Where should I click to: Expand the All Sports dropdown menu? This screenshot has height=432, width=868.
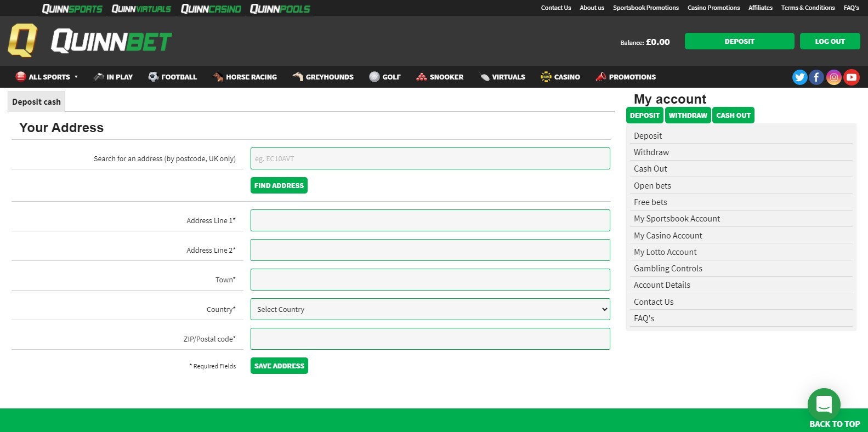click(x=47, y=77)
